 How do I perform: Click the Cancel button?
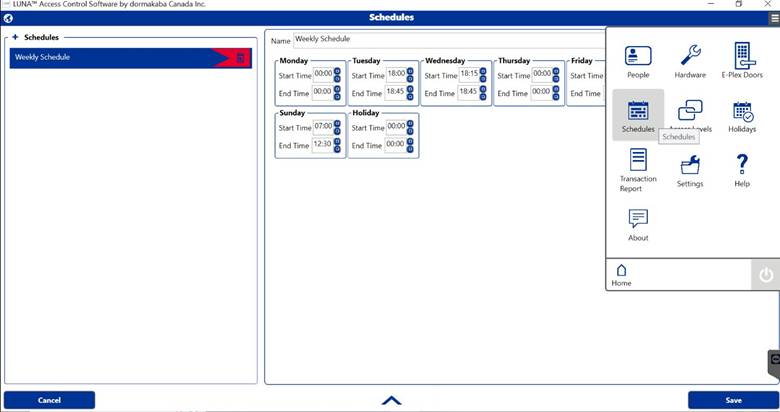[x=49, y=400]
